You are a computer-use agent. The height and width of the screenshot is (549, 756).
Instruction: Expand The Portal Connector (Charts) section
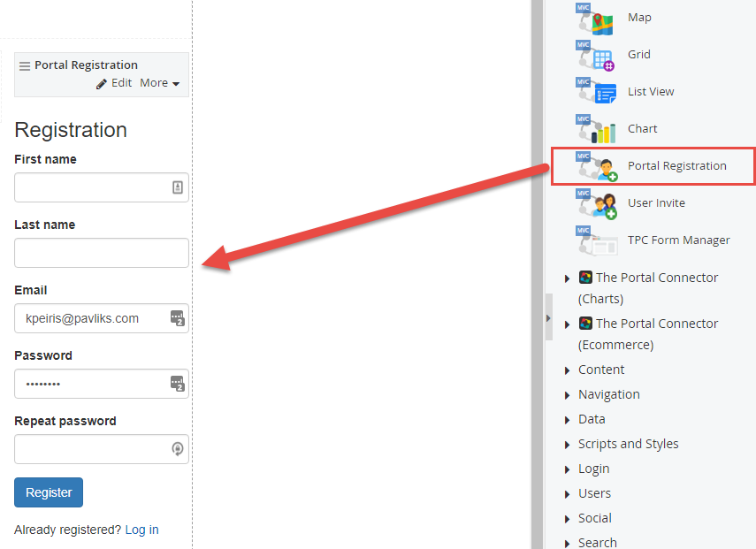coord(567,278)
